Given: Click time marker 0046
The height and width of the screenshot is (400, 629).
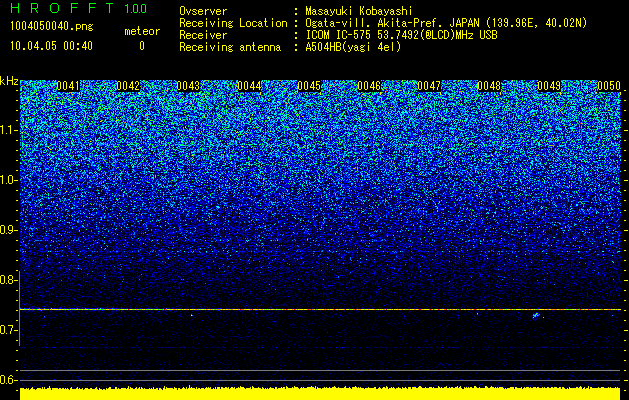Looking at the screenshot, I should click(x=369, y=86).
